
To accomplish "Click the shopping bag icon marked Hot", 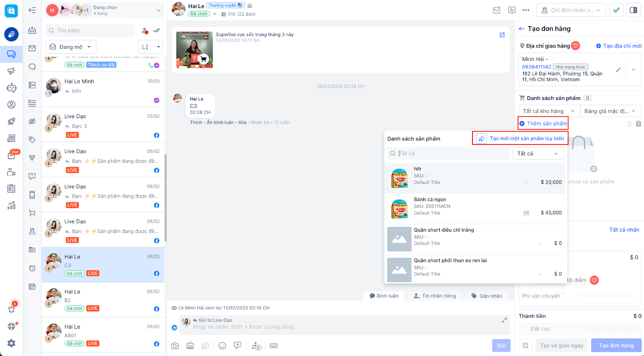I will pyautogui.click(x=11, y=155).
